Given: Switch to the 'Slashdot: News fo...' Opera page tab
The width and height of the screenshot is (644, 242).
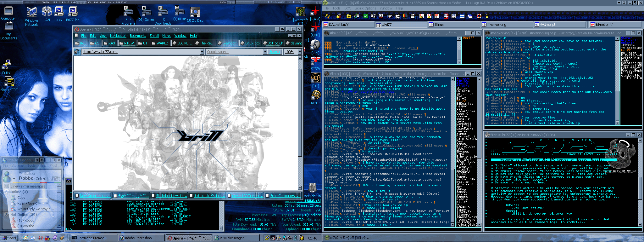Looking at the screenshot, I should tap(169, 196).
